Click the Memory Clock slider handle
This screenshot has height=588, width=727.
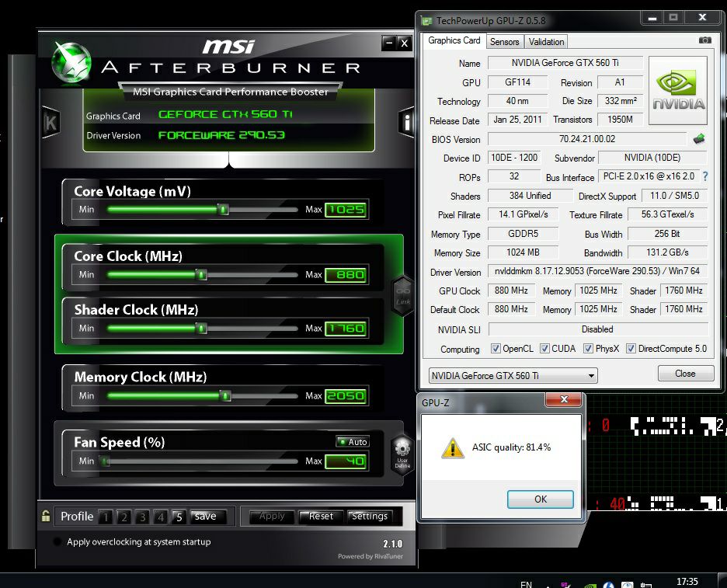[226, 396]
